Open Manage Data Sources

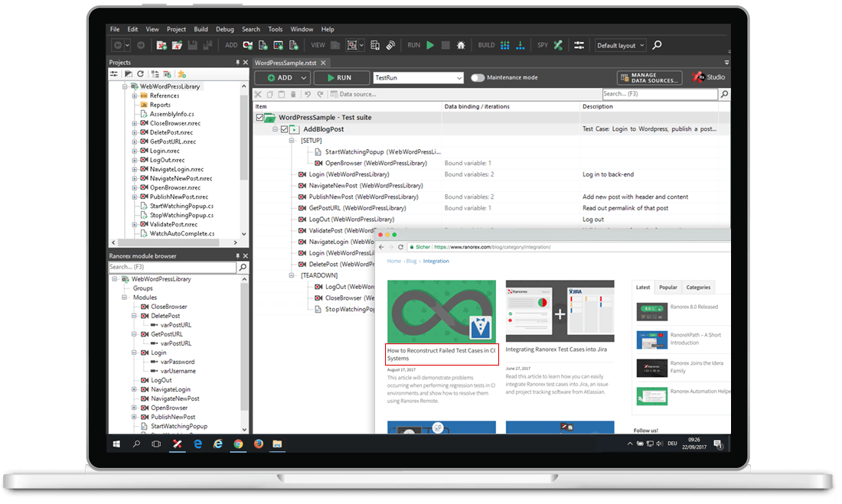650,78
